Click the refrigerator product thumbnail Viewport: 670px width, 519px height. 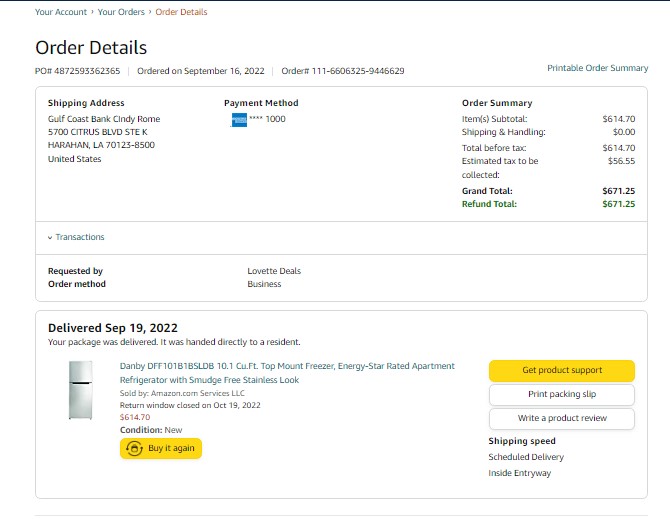[x=81, y=390]
